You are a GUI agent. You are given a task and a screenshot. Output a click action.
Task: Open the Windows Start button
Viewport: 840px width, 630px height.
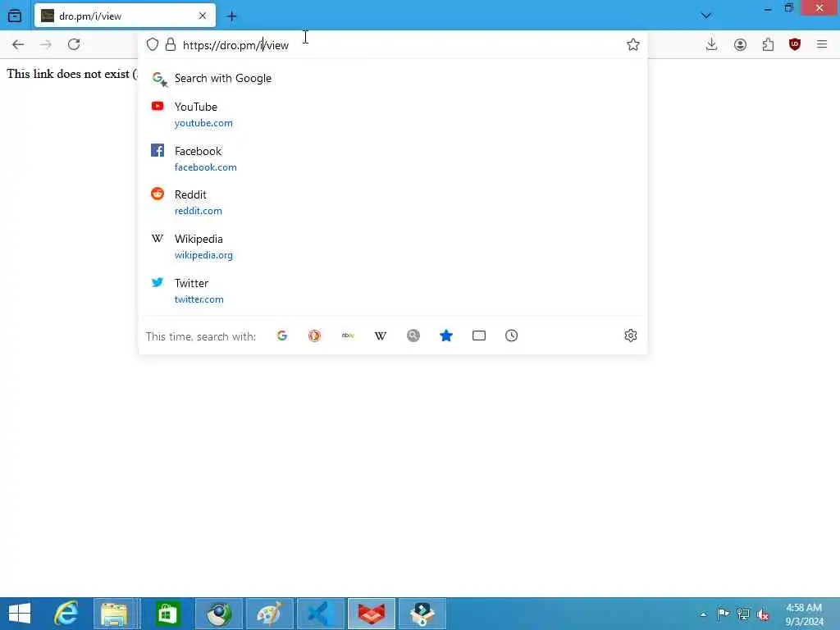[20, 614]
